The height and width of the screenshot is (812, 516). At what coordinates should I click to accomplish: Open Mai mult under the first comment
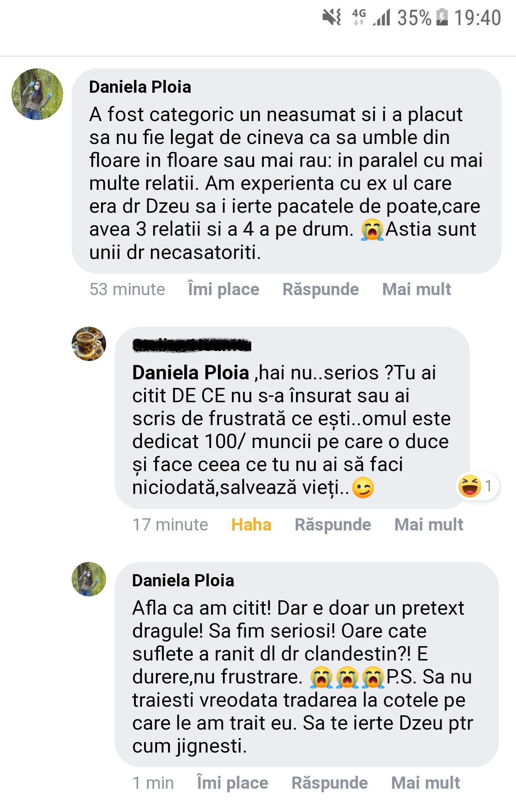[x=416, y=289]
